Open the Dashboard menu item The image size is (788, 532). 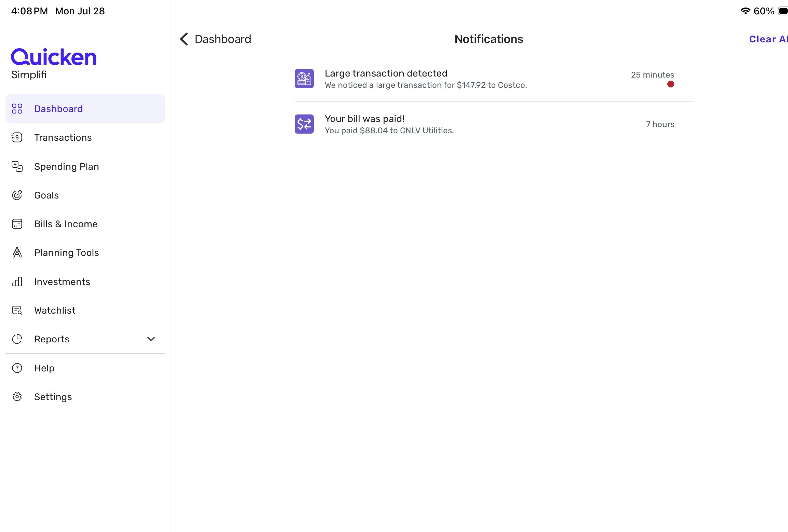pyautogui.click(x=85, y=109)
